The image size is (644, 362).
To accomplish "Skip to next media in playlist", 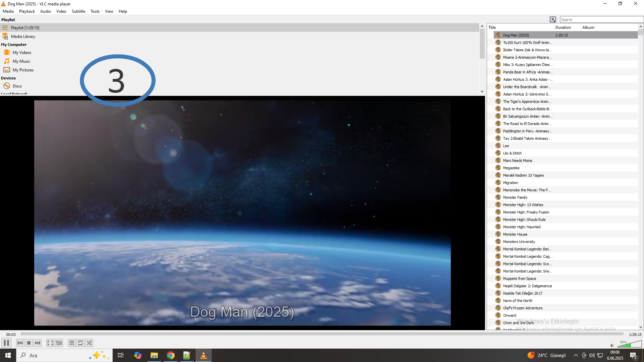I will (x=38, y=343).
